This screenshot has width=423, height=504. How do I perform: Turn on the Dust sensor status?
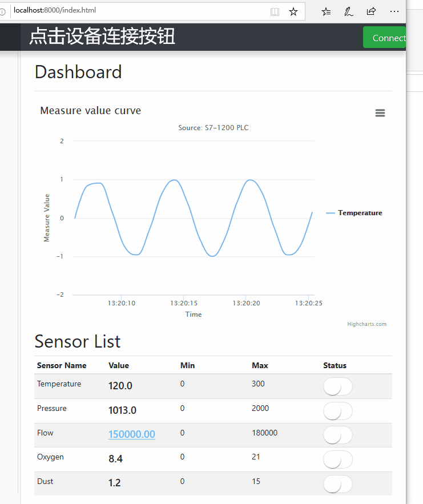tap(337, 484)
